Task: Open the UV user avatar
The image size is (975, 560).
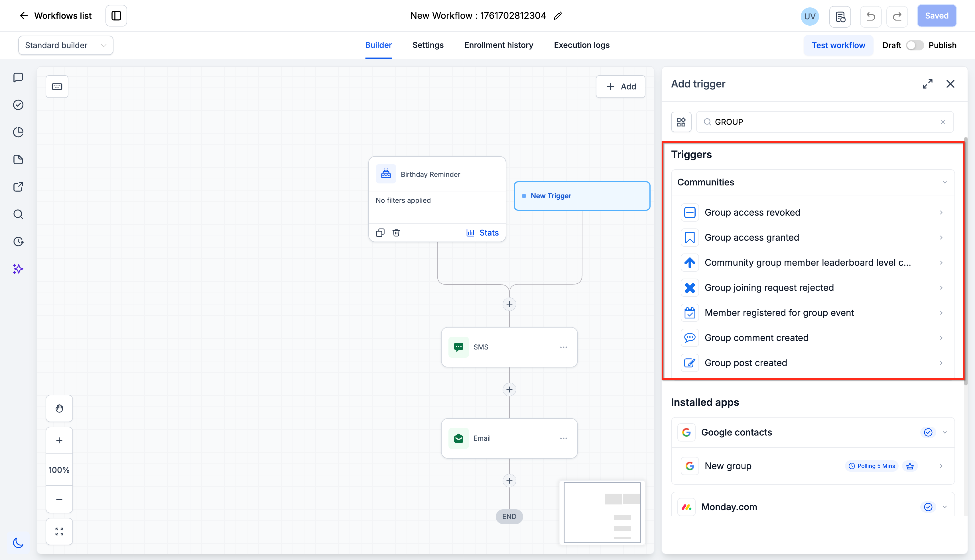Action: 809,16
